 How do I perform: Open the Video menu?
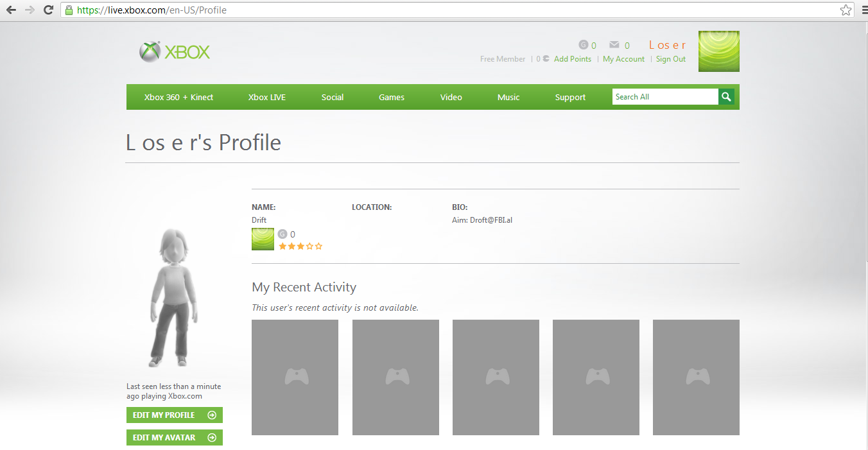451,97
